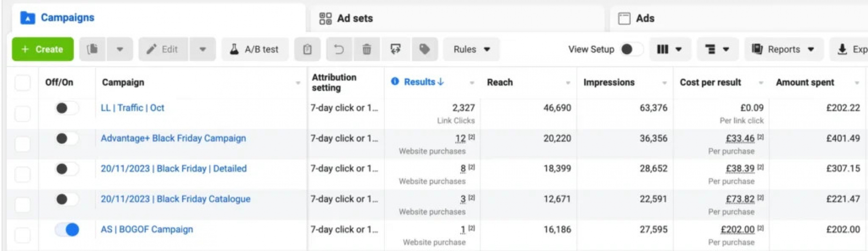Toggle the View Setup switch
868x251 pixels.
630,49
